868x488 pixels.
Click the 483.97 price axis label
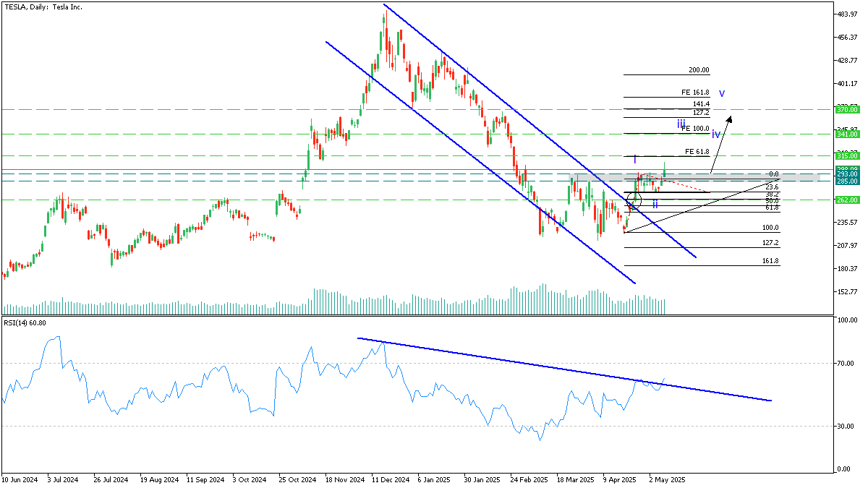coord(848,14)
